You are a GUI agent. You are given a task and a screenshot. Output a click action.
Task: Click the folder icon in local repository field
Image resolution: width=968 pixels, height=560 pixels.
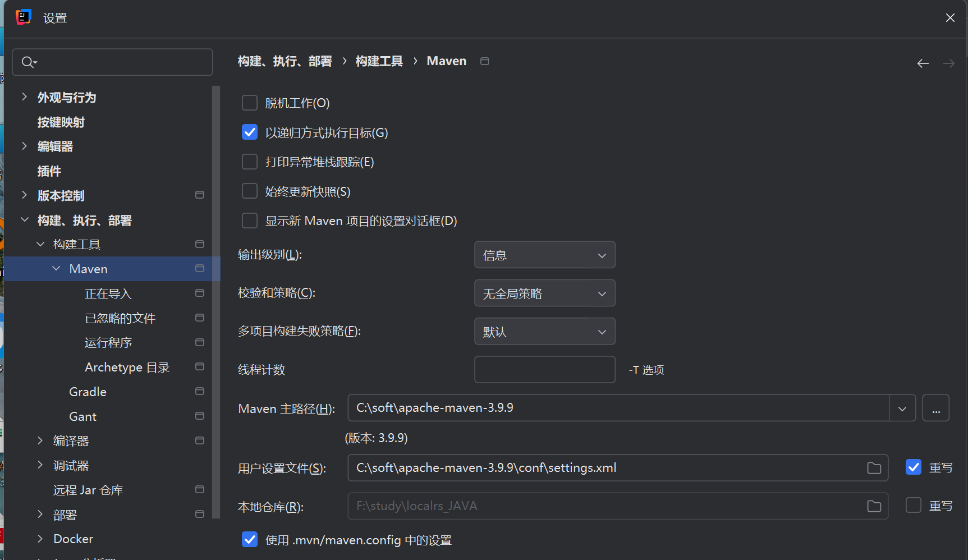tap(874, 506)
